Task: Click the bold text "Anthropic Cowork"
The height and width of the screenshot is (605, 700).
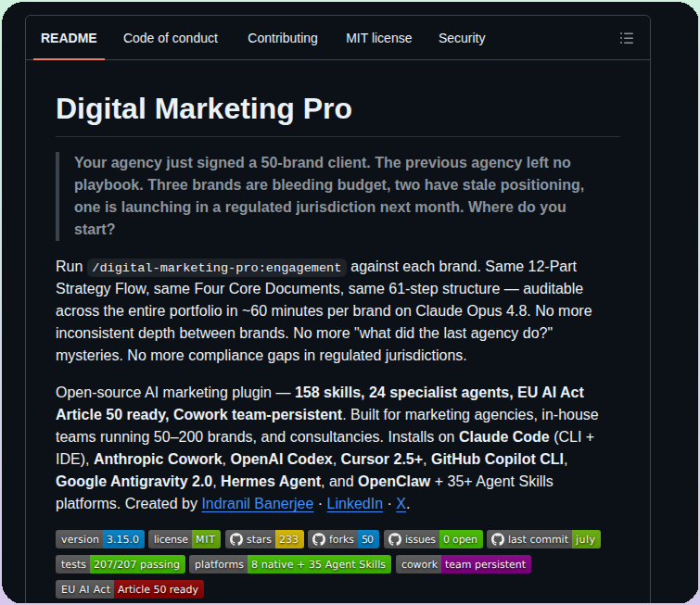Action: [x=158, y=460]
